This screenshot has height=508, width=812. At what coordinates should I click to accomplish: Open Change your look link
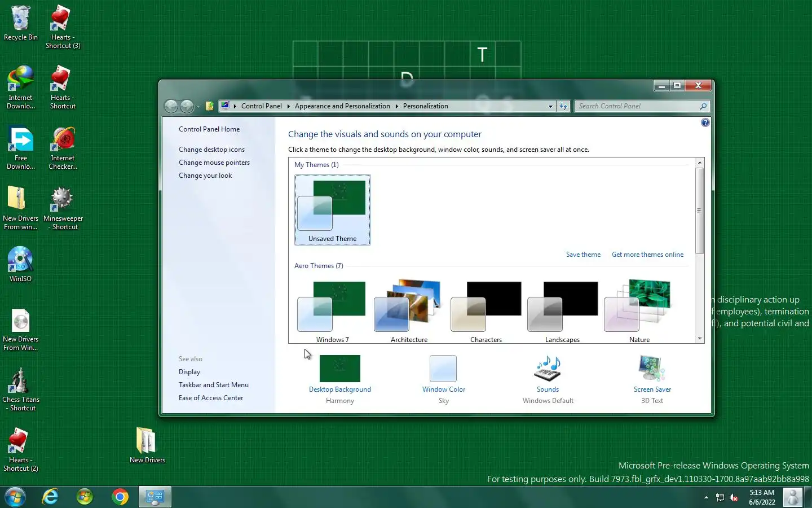205,176
